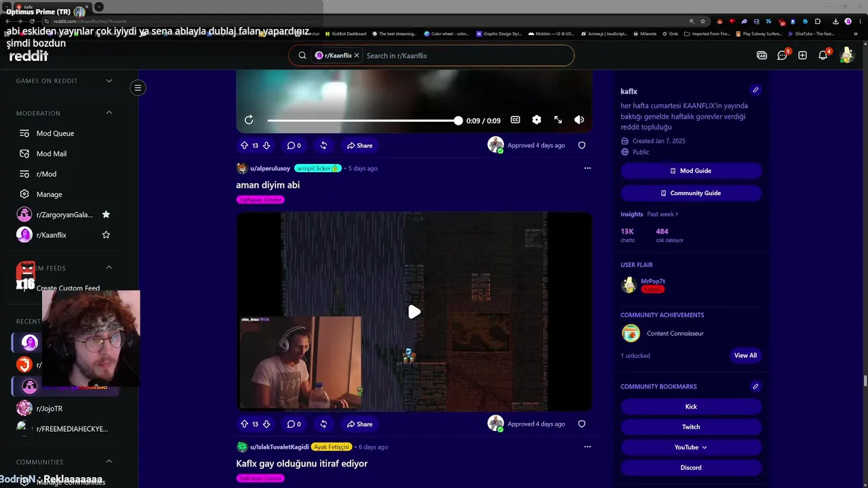868x488 pixels.
Task: Open the Reddit advertise AD icon
Action: click(x=762, y=56)
